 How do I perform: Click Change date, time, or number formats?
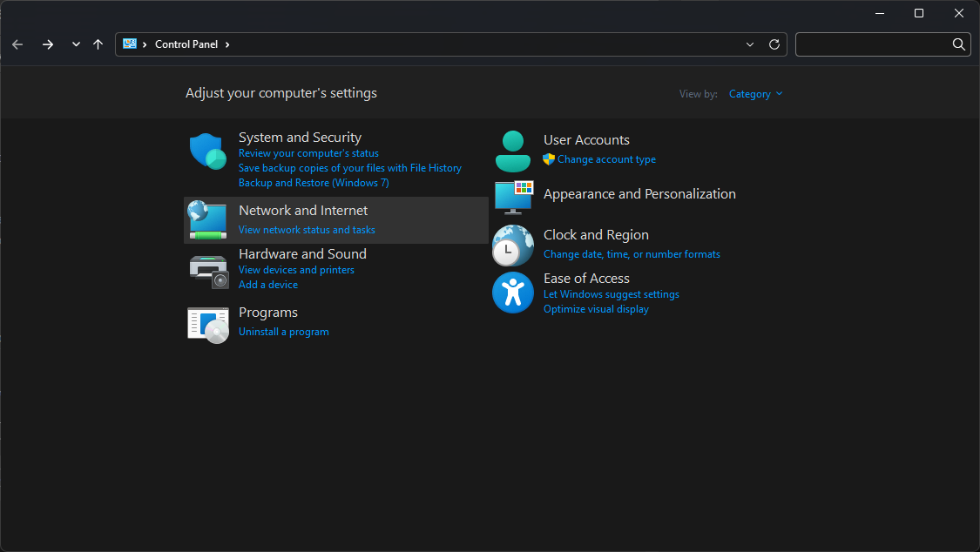click(632, 254)
